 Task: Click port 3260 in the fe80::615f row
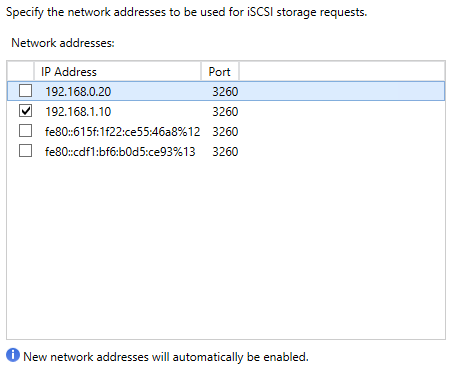click(225, 131)
